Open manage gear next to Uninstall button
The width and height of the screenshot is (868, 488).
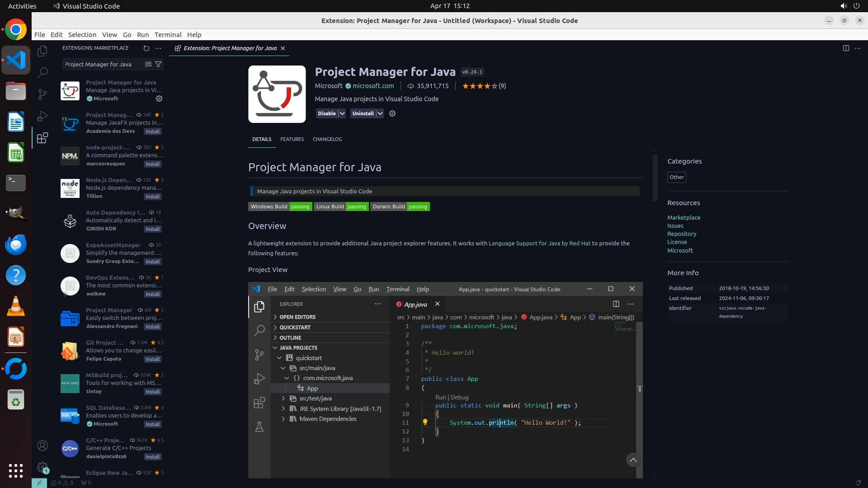392,113
